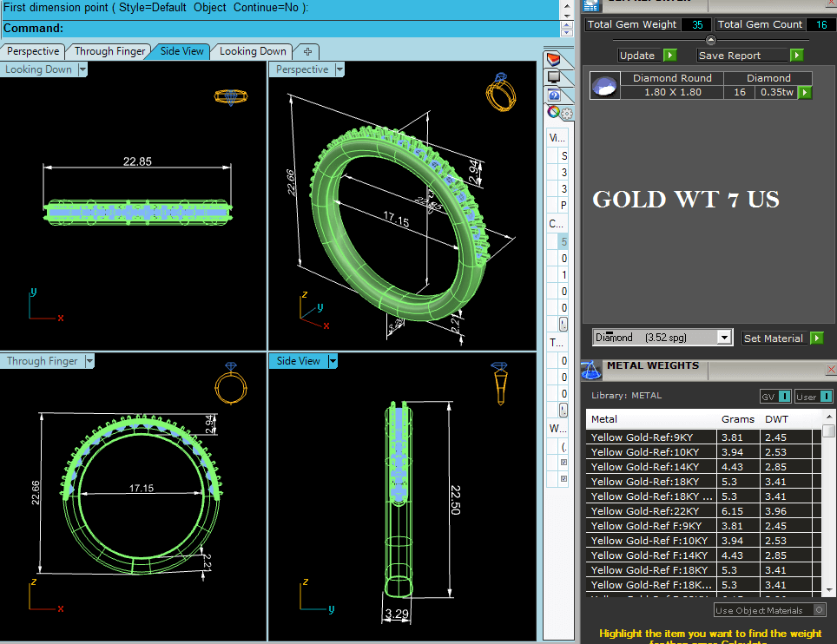The image size is (837, 644).
Task: Click the Diamond Round gem thumbnail icon
Action: point(604,85)
